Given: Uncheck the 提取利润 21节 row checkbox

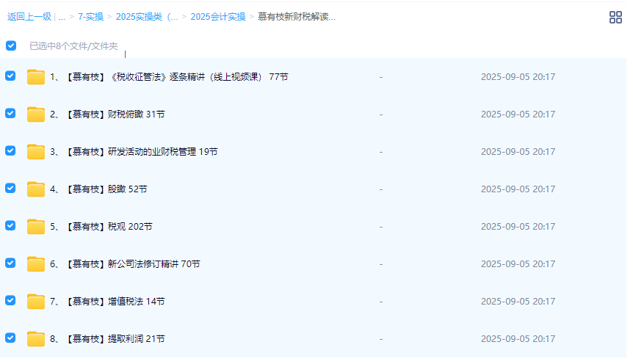Looking at the screenshot, I should [10, 338].
